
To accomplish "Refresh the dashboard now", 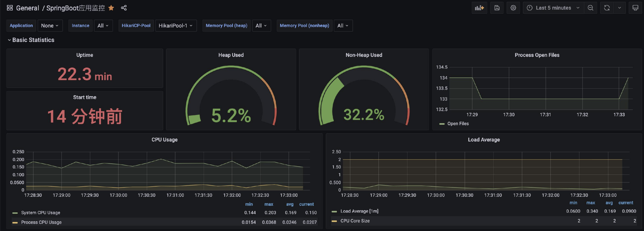I will click(x=607, y=8).
